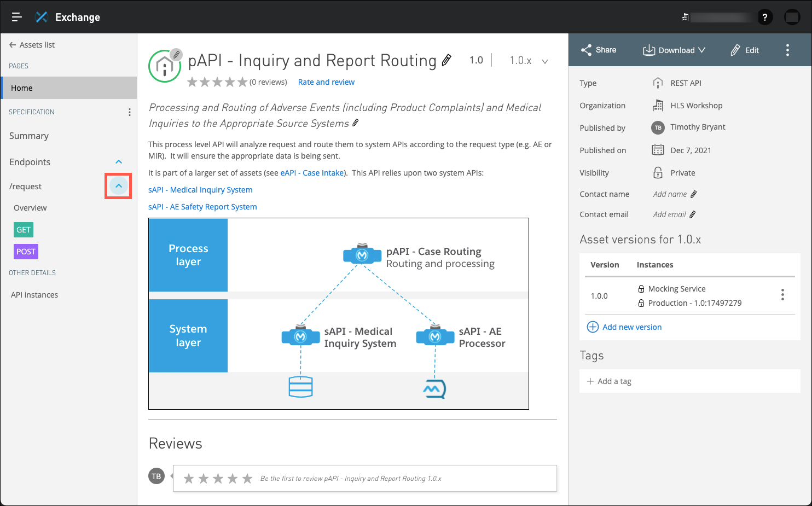Screen dimensions: 812x506
Task: Collapse the /request endpoint chevron
Action: [x=119, y=186]
